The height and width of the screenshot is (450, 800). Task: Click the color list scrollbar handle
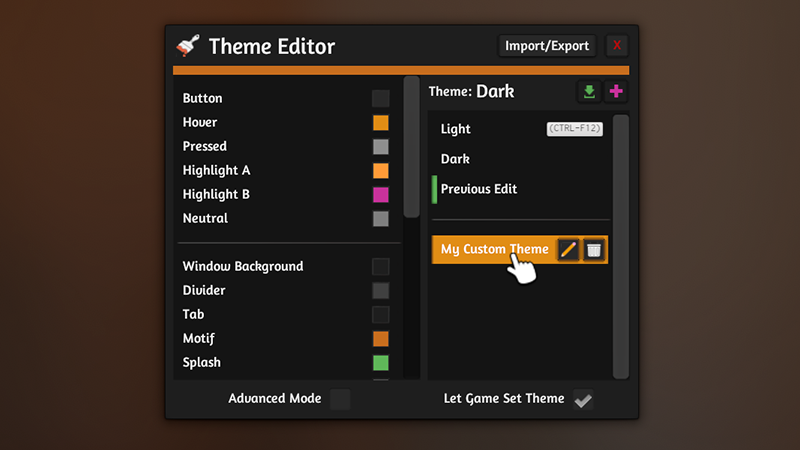click(x=411, y=147)
